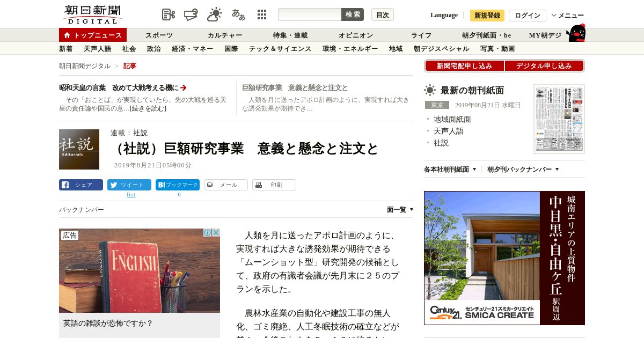Open the tickets and coupons icon
This screenshot has height=338, width=644.
191,14
